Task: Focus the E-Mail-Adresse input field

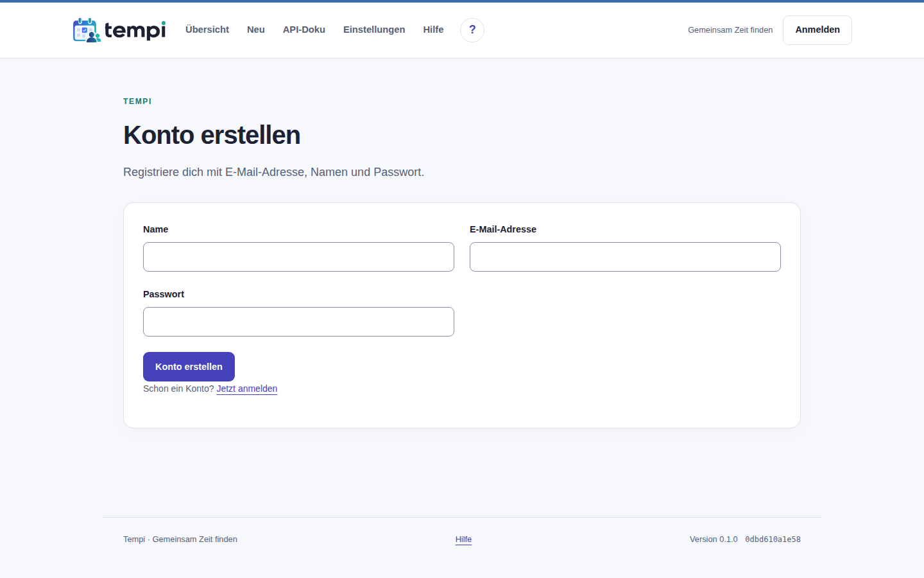Action: click(625, 257)
